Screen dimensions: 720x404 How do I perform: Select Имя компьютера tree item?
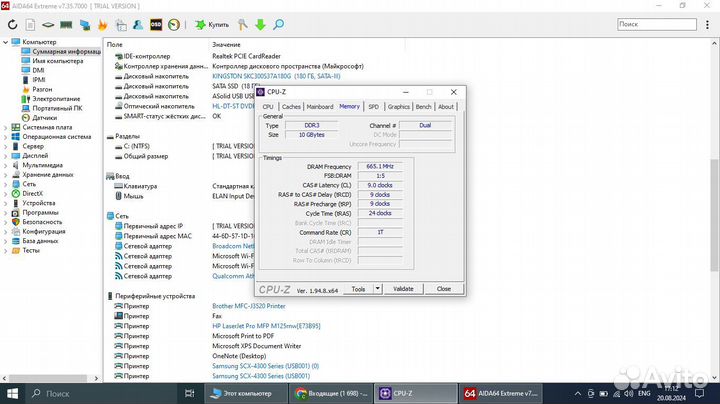57,61
